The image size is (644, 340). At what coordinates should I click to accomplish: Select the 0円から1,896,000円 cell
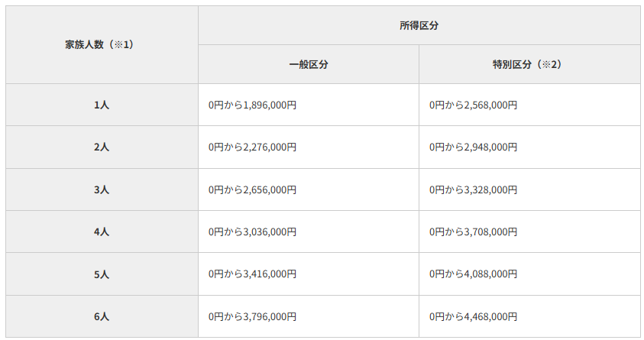tap(252, 105)
